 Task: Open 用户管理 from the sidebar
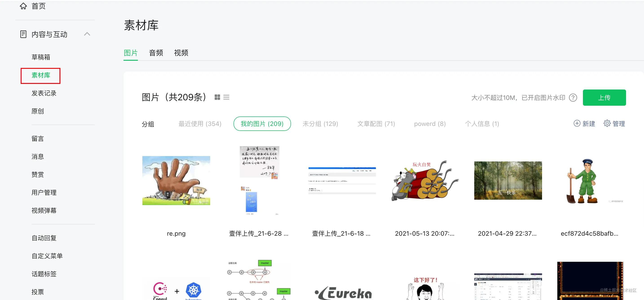pos(44,192)
